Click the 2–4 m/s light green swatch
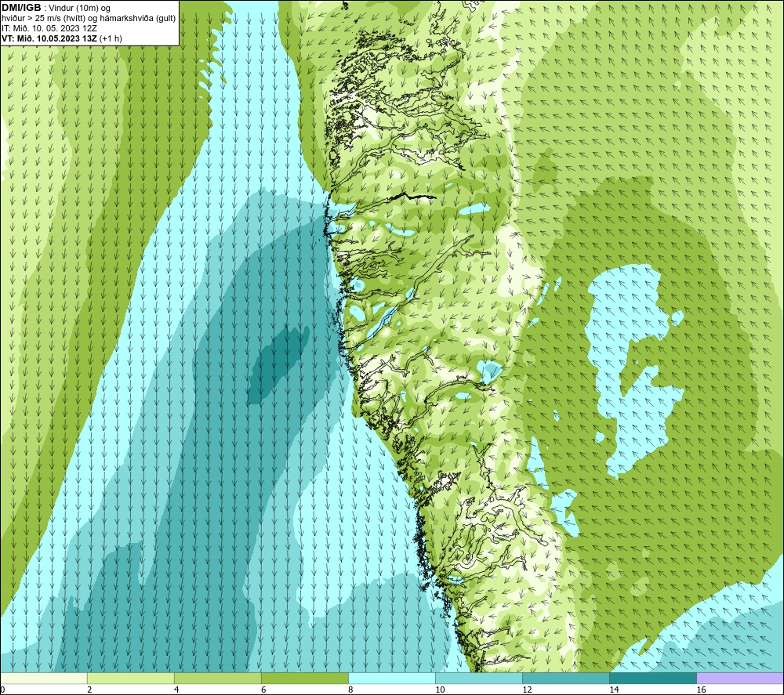Viewport: 784px width, 695px height. (130, 678)
